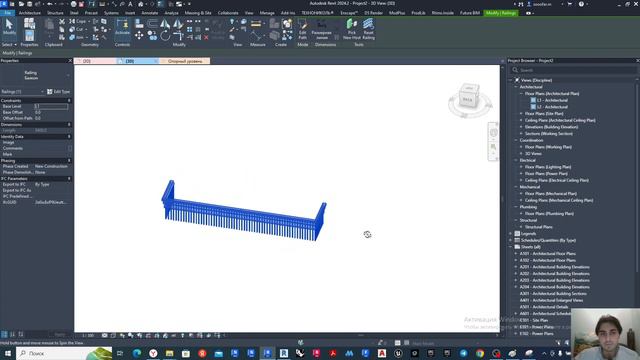Open Chrome from the taskbar
This screenshot has height=360, width=640.
click(480, 353)
